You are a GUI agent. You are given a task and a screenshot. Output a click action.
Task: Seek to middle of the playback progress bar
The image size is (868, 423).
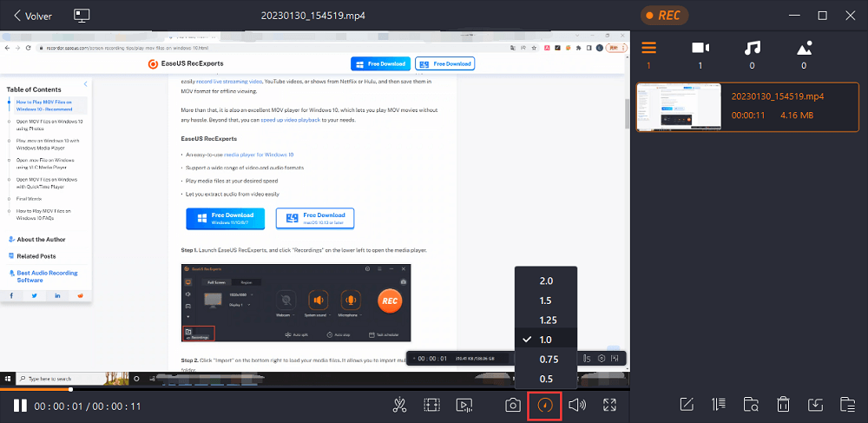(315, 390)
